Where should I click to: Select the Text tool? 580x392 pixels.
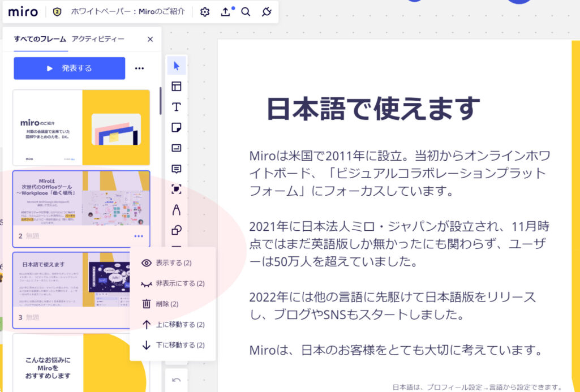[177, 107]
